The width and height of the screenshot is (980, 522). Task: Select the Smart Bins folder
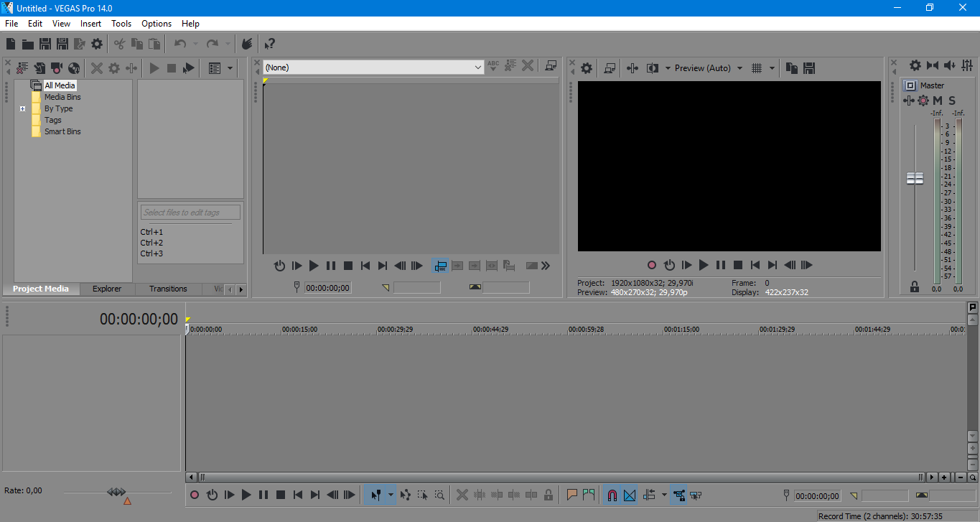[x=62, y=131]
